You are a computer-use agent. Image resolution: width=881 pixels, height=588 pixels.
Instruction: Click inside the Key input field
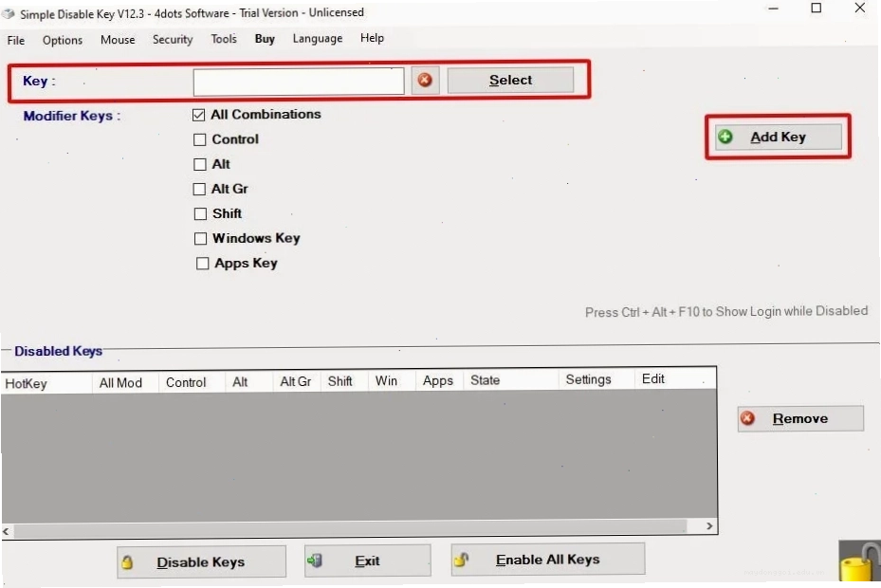click(299, 82)
